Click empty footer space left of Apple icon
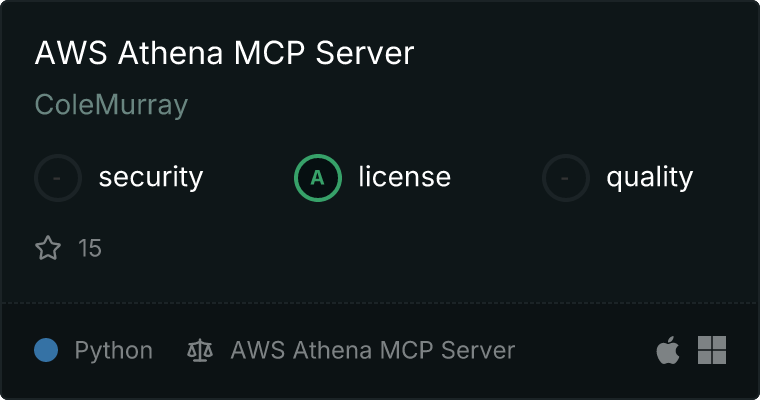 point(590,350)
